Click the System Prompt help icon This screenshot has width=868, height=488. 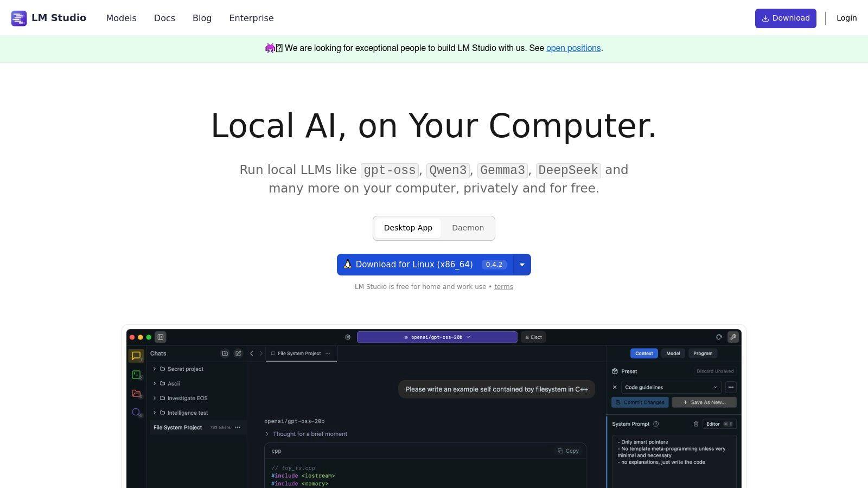[x=656, y=424]
